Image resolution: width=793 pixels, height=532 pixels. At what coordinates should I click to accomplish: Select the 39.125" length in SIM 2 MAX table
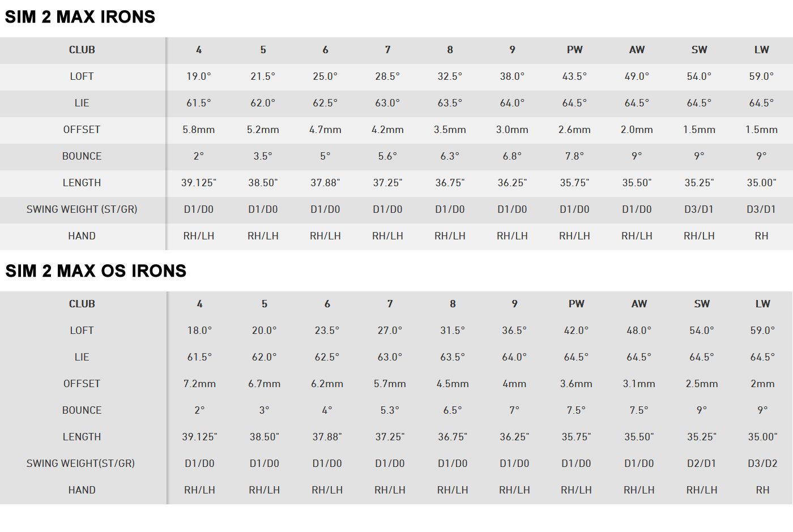pos(199,183)
